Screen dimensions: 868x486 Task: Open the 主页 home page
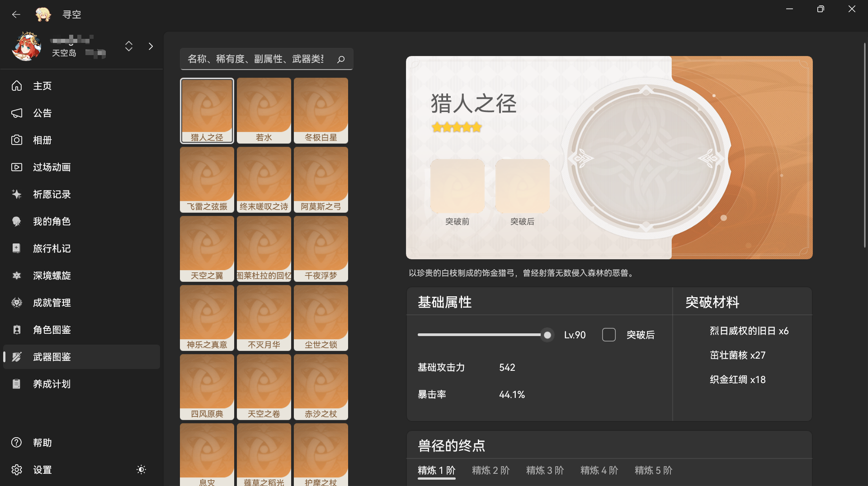click(81, 86)
